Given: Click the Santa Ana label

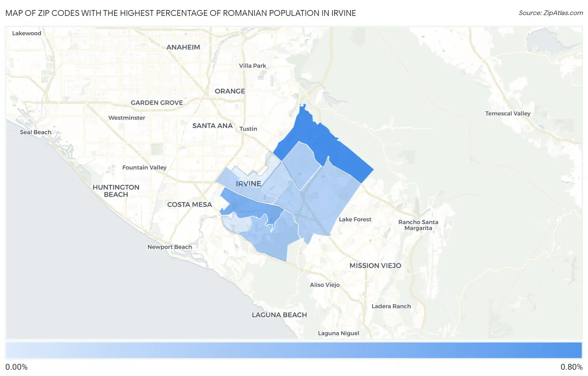Looking at the screenshot, I should (x=212, y=126).
